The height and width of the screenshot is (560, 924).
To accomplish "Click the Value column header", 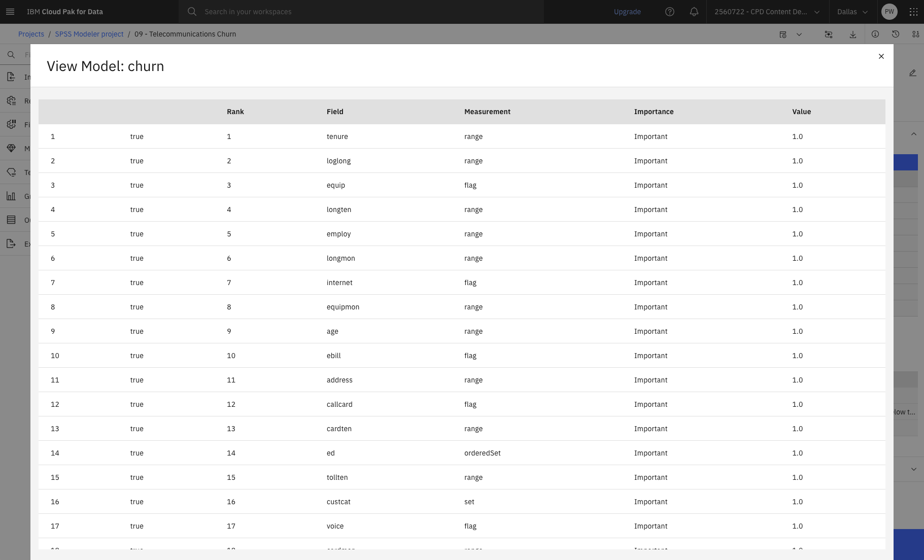I will (x=801, y=112).
